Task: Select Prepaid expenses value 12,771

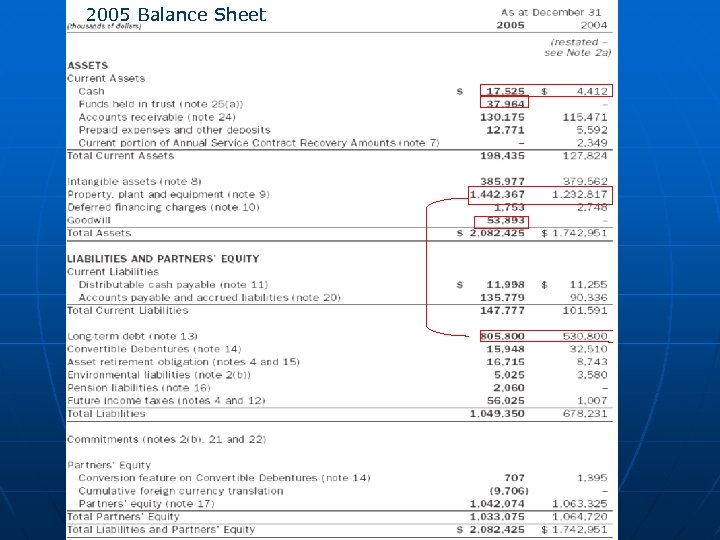Action: (x=505, y=130)
